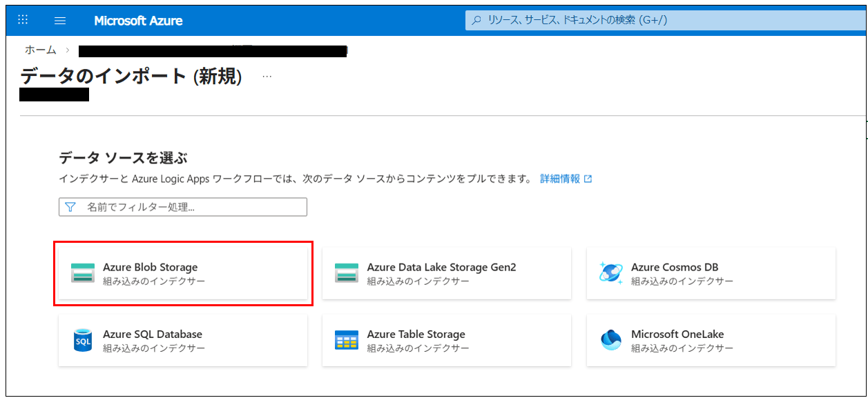
Task: Click the Azure Data Lake Storage Gen2 icon
Action: point(347,273)
